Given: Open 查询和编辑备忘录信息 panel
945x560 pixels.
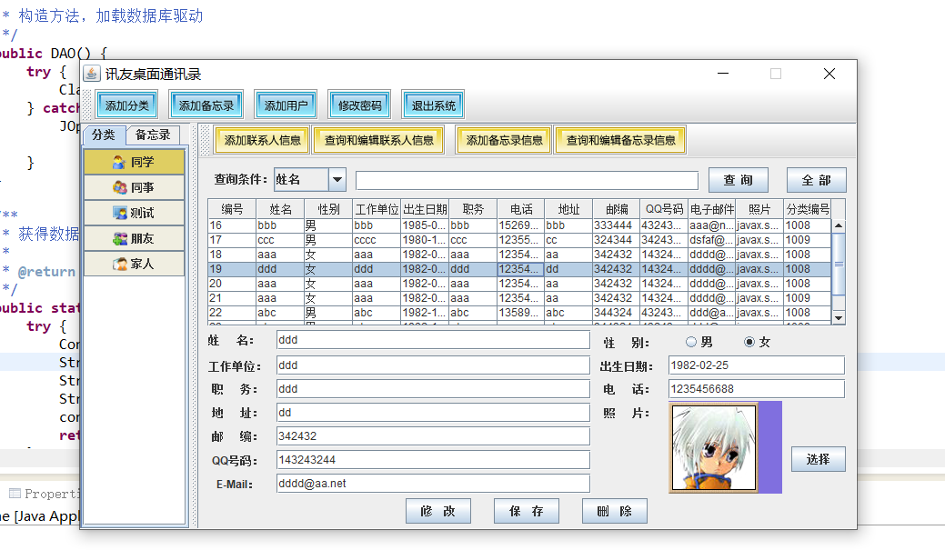Looking at the screenshot, I should coord(620,140).
